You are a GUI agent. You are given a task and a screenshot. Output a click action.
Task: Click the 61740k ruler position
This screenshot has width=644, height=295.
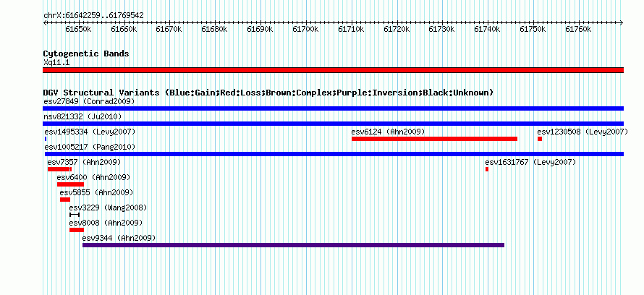pos(488,29)
